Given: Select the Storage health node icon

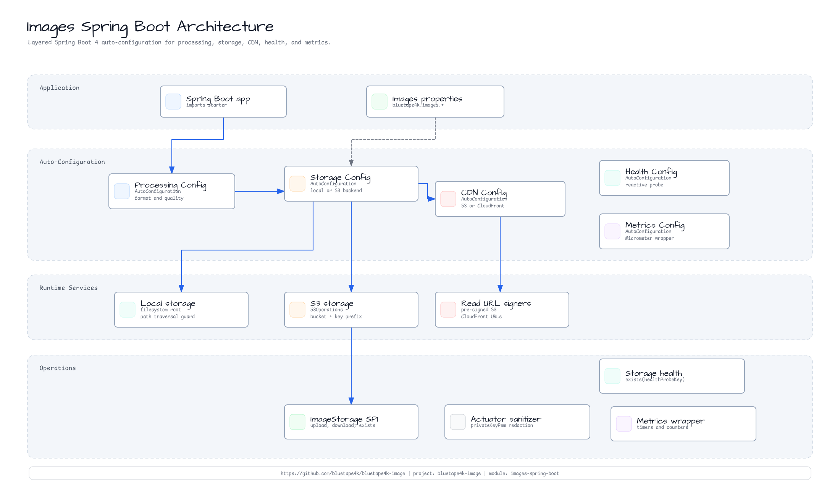Looking at the screenshot, I should click(x=612, y=376).
